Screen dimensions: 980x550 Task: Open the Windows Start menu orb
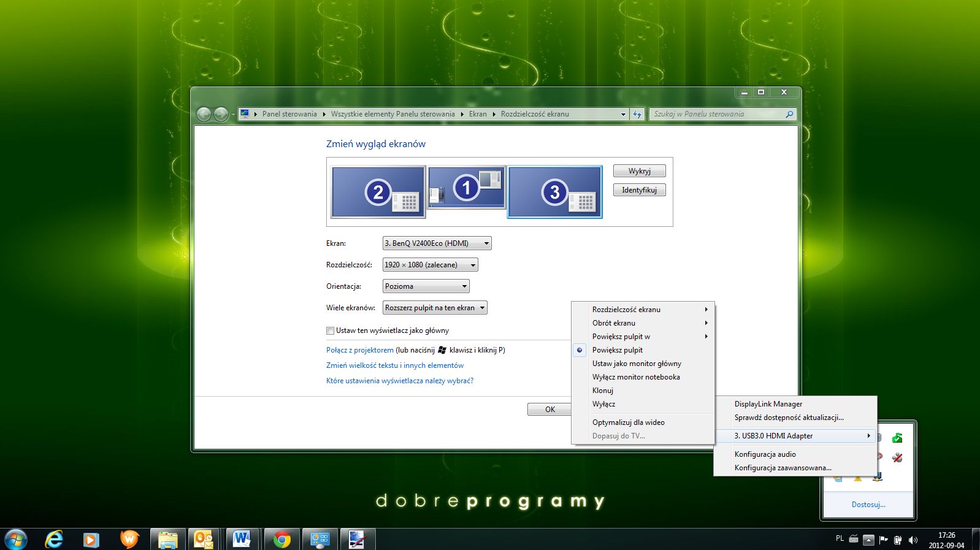15,539
